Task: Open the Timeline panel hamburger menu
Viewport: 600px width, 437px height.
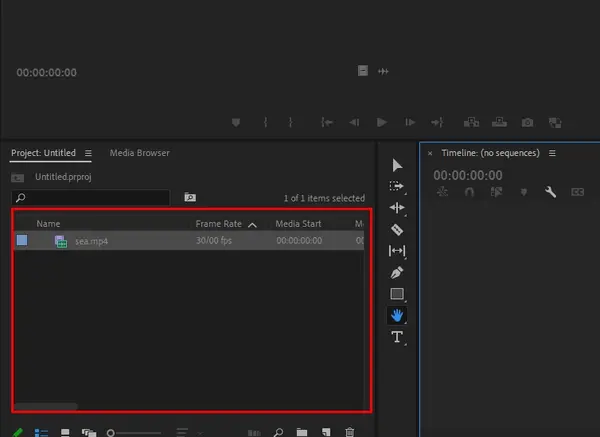Action: (552, 153)
